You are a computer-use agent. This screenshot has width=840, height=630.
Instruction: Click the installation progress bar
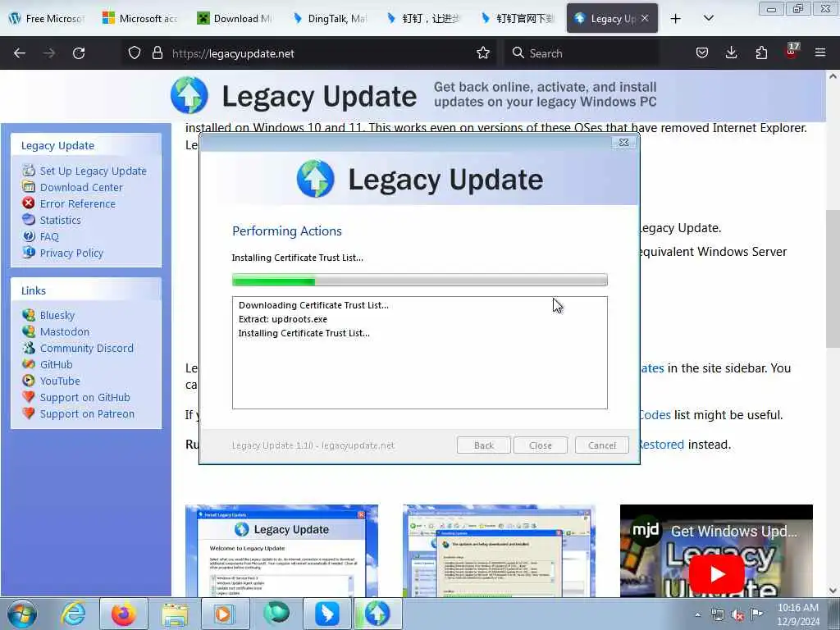click(x=420, y=280)
